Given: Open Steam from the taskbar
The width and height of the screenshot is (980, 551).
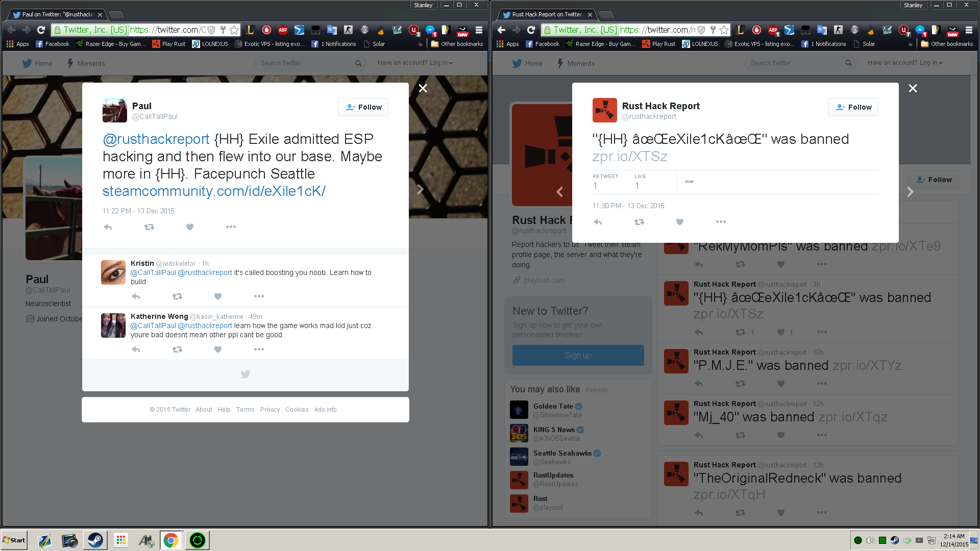Looking at the screenshot, I should (95, 540).
